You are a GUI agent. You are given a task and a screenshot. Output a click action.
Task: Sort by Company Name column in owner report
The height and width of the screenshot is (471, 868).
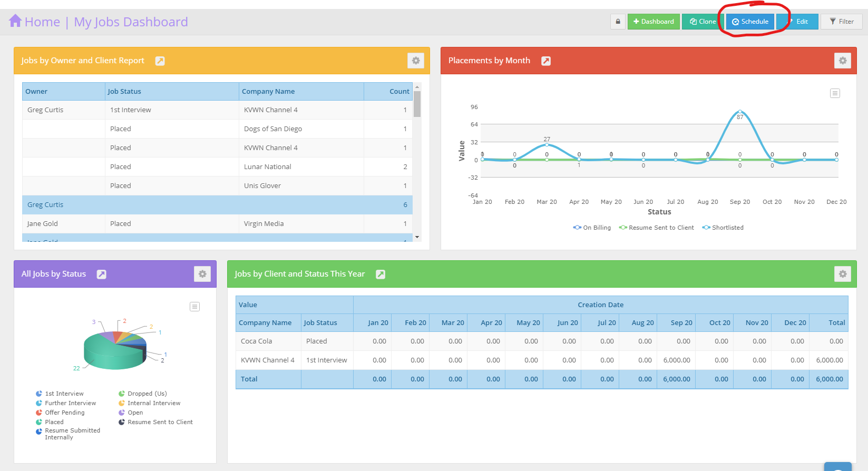(268, 92)
